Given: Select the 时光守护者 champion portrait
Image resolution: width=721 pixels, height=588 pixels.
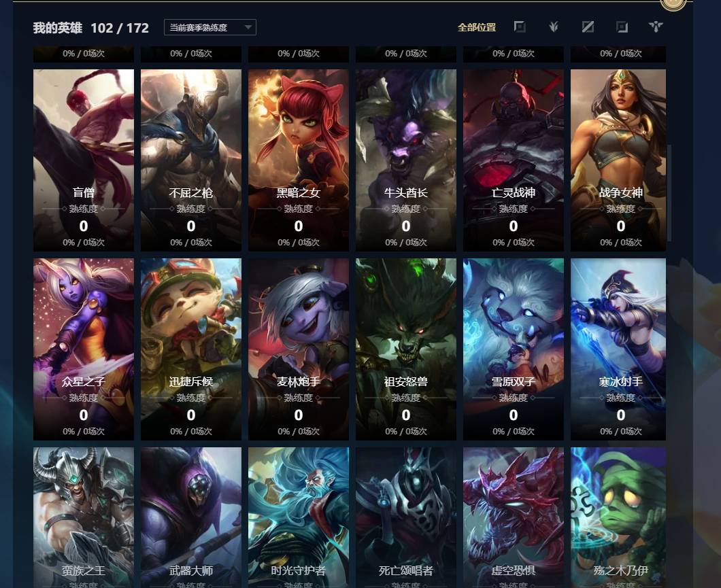Looking at the screenshot, I should coord(299,518).
